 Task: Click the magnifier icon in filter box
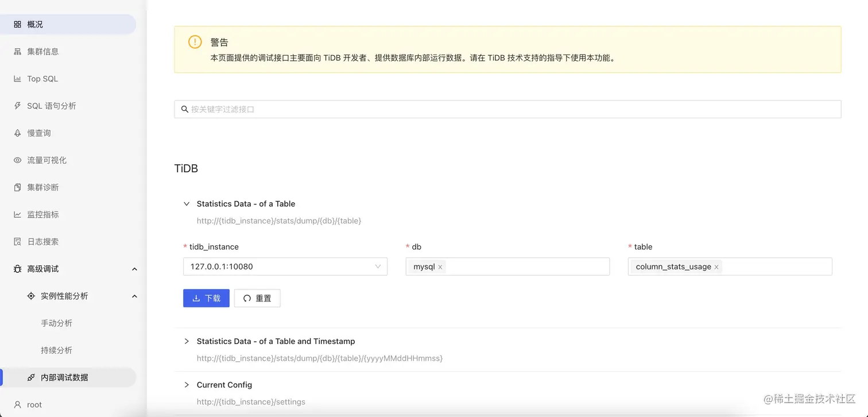click(184, 109)
